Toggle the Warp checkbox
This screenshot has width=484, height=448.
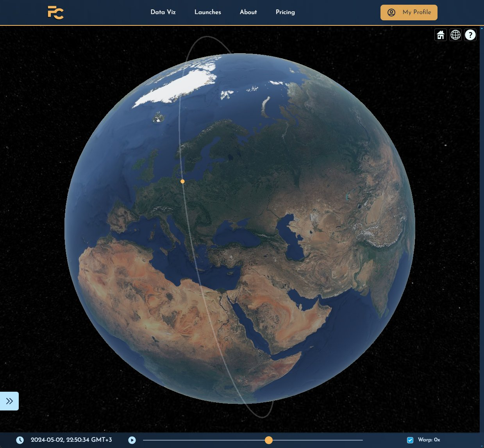410,440
